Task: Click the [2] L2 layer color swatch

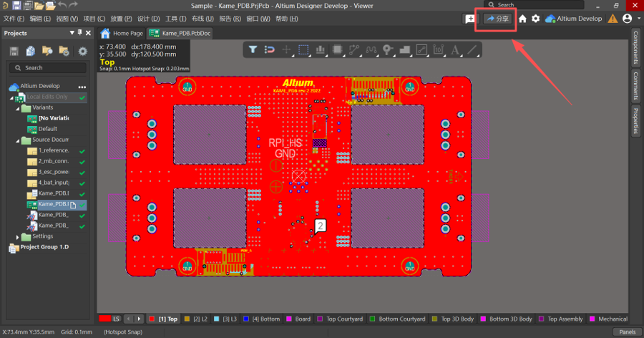Action: (187, 319)
